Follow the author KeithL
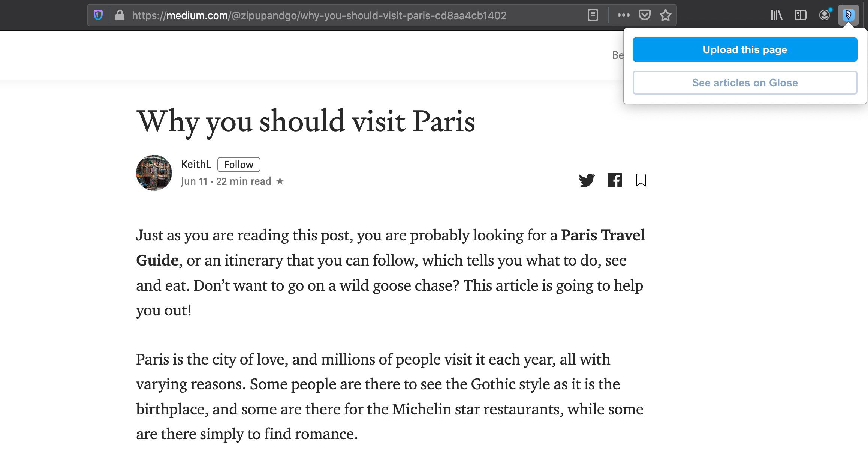 (239, 165)
